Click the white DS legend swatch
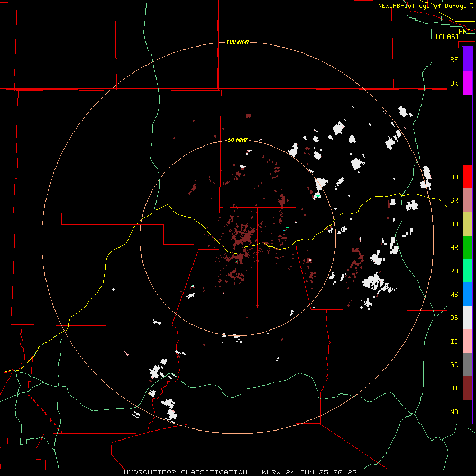 pos(467,317)
